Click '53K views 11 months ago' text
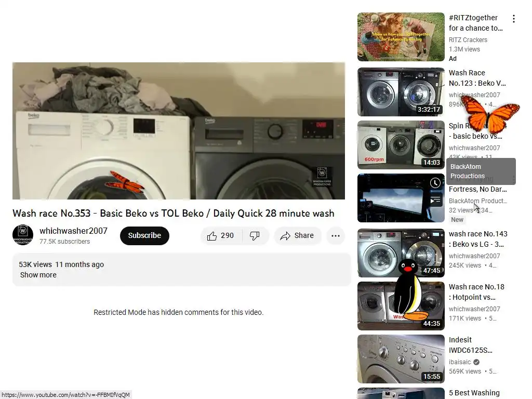The width and height of the screenshot is (532, 399). 61,264
